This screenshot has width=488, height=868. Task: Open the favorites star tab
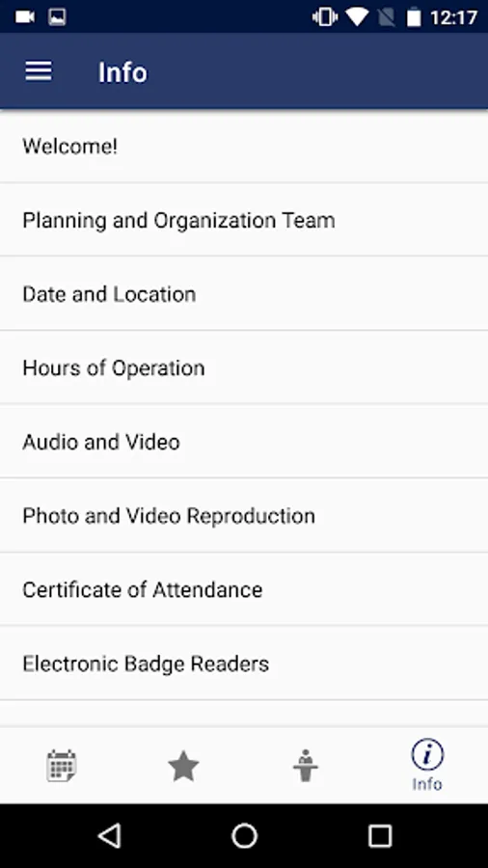[183, 766]
